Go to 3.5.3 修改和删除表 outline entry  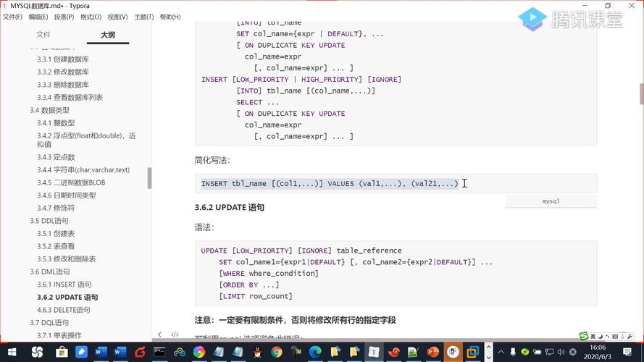tap(67, 258)
